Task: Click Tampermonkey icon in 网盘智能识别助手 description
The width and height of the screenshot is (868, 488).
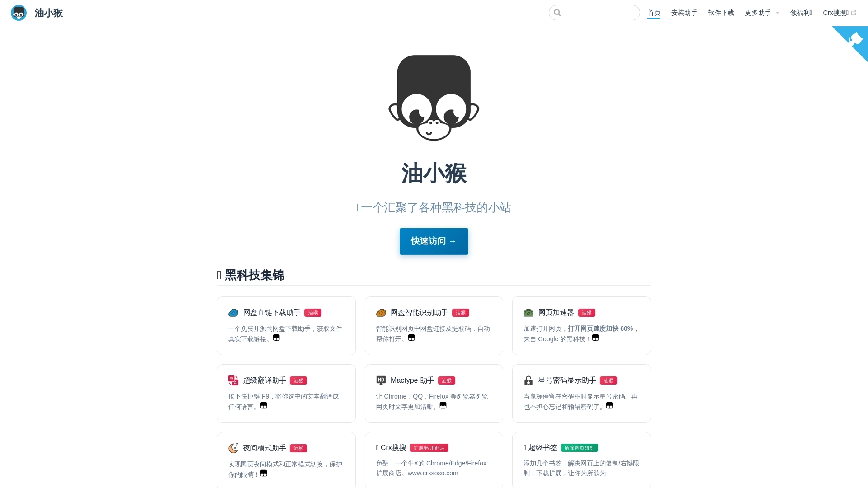Action: coord(411,338)
